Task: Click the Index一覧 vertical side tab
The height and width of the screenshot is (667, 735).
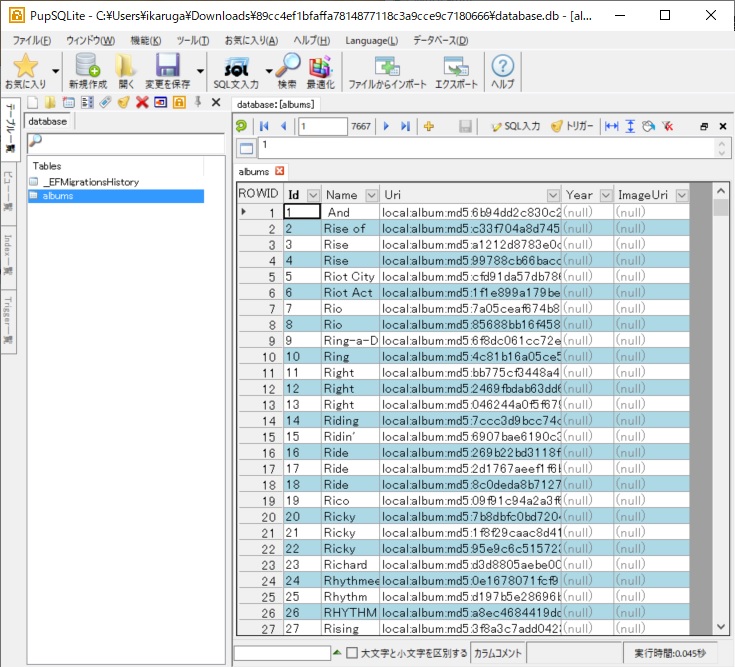Action: click(8, 255)
